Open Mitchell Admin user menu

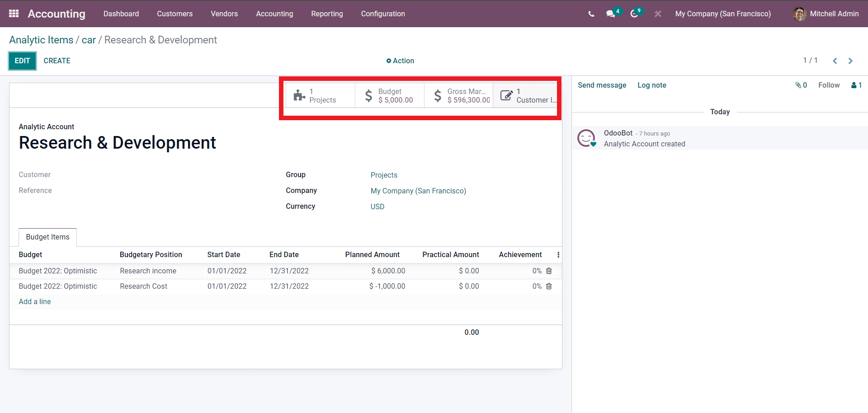826,14
